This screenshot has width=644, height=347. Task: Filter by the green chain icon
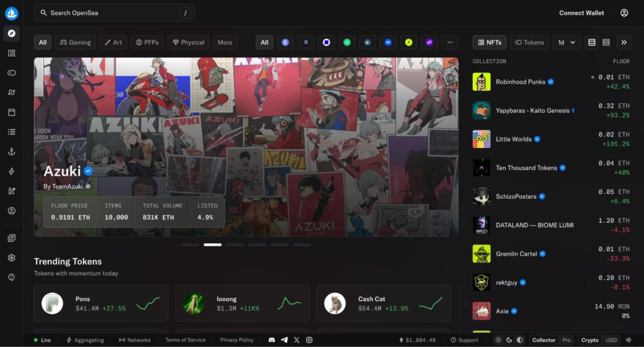347,42
